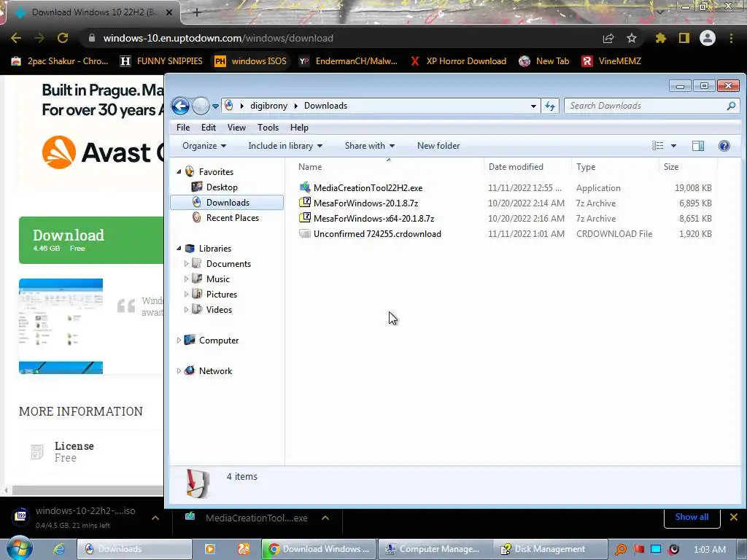Image resolution: width=747 pixels, height=560 pixels.
Task: Click the Chrome profile avatar icon
Action: pyautogui.click(x=708, y=38)
